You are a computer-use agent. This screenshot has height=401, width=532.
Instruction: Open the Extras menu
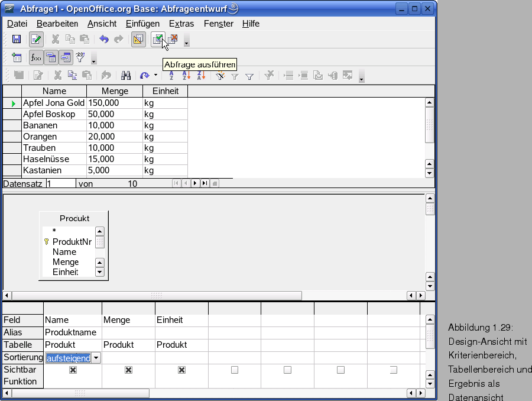(x=181, y=24)
